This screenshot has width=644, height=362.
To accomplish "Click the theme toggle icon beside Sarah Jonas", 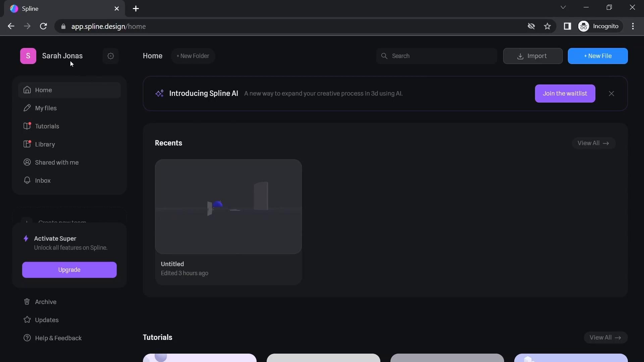I will 111,56.
